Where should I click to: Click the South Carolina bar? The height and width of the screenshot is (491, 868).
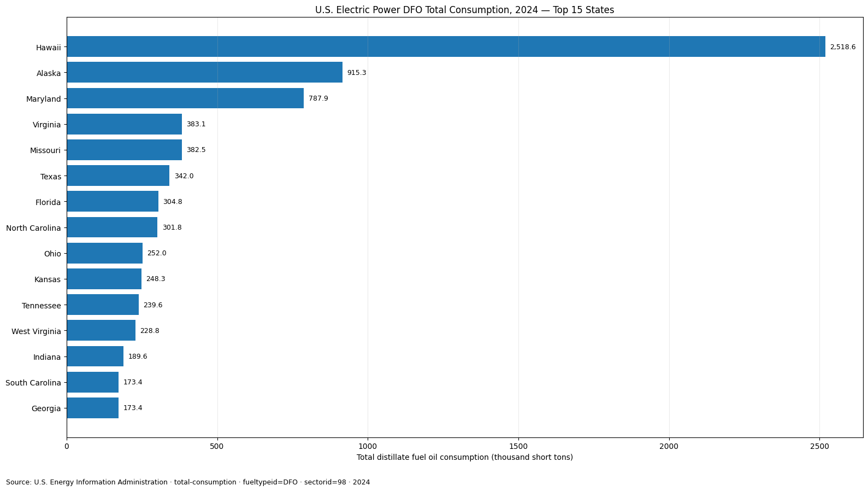(93, 382)
